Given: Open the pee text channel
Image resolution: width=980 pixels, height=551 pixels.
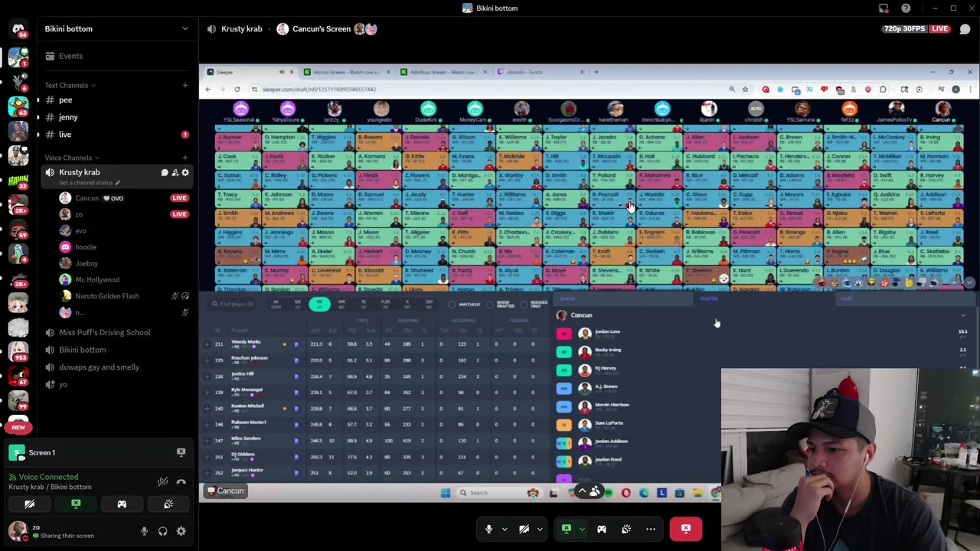Looking at the screenshot, I should pos(65,100).
